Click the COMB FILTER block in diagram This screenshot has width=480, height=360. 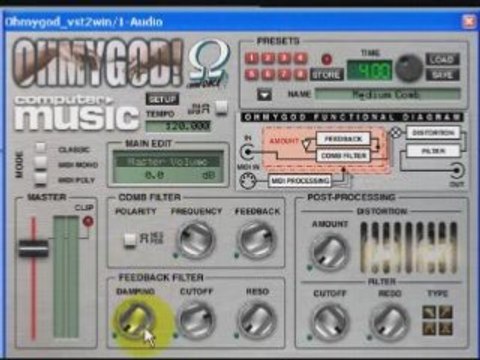pyautogui.click(x=343, y=156)
